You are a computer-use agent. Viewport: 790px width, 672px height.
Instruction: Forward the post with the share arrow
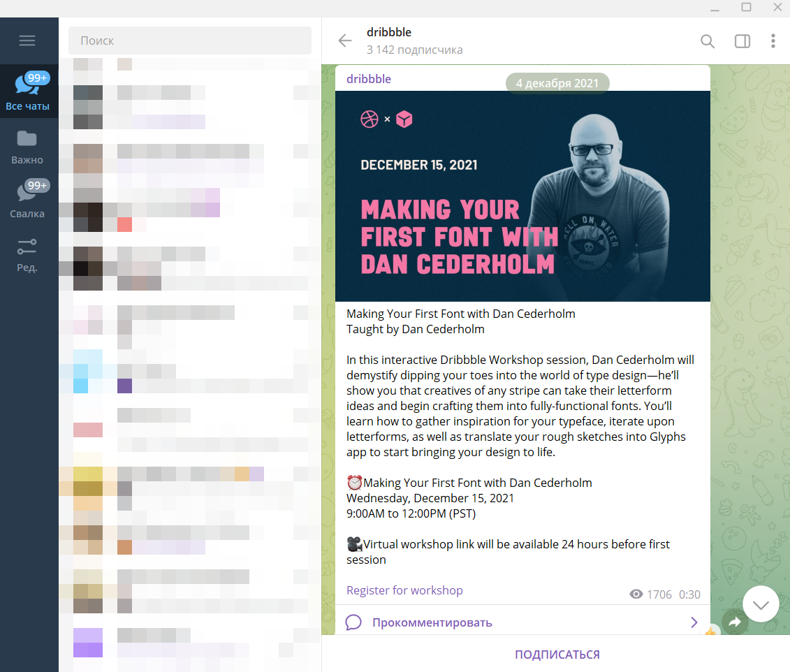coord(735,622)
